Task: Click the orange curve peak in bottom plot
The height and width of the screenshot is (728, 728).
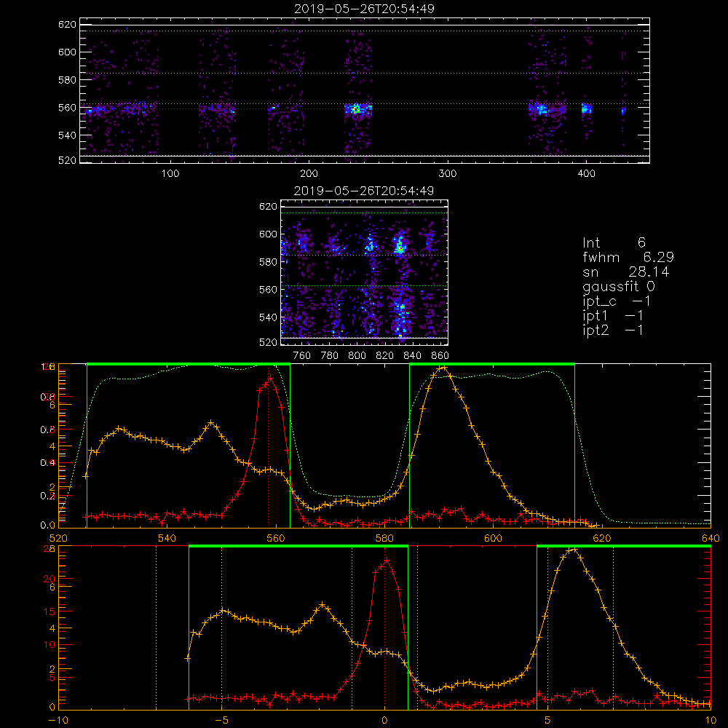Action: pos(575,549)
